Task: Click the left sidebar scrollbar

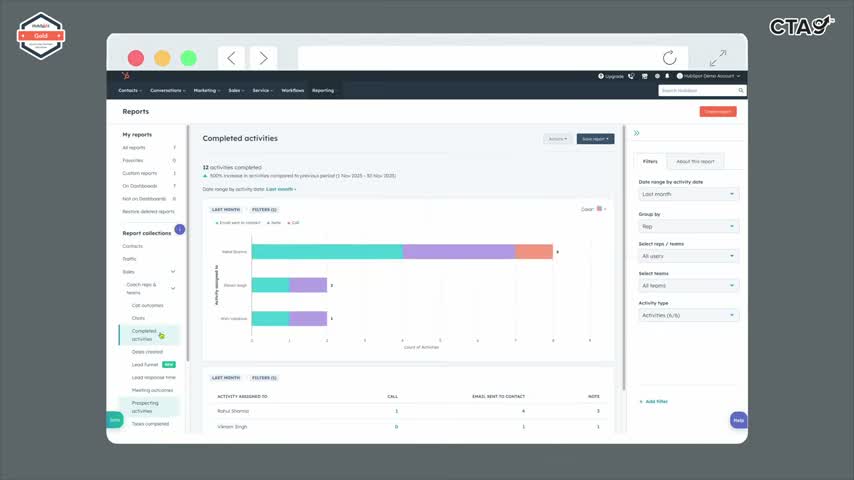Action: click(x=188, y=243)
